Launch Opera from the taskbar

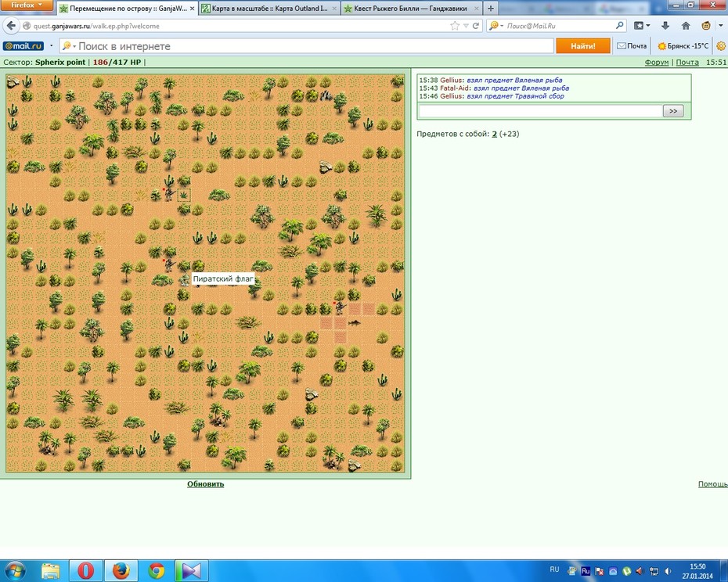[x=85, y=571]
